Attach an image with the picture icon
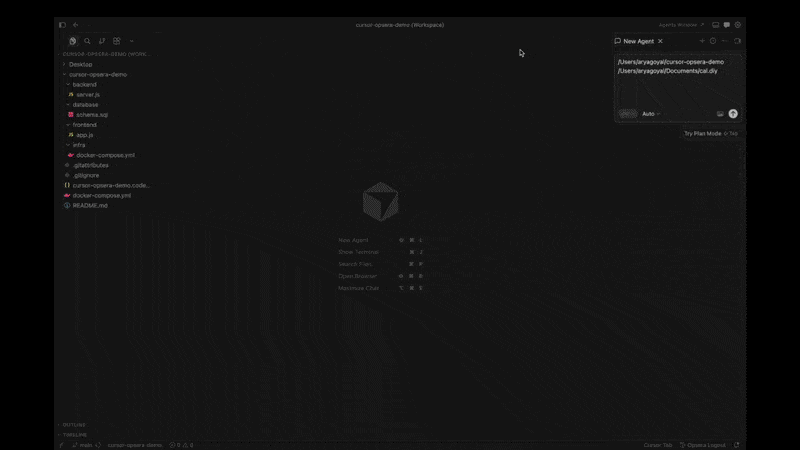The width and height of the screenshot is (800, 450). tap(720, 114)
